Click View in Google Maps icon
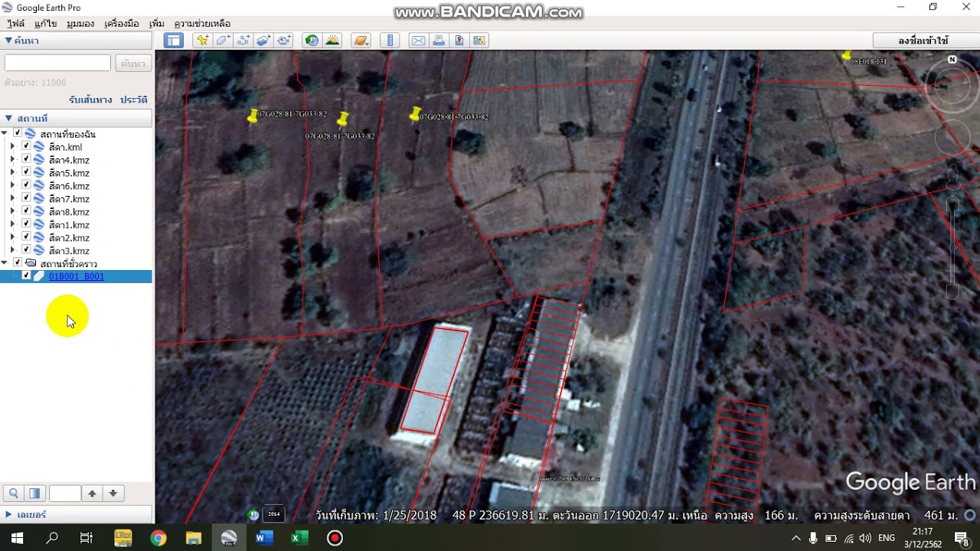This screenshot has height=551, width=980. click(x=479, y=41)
